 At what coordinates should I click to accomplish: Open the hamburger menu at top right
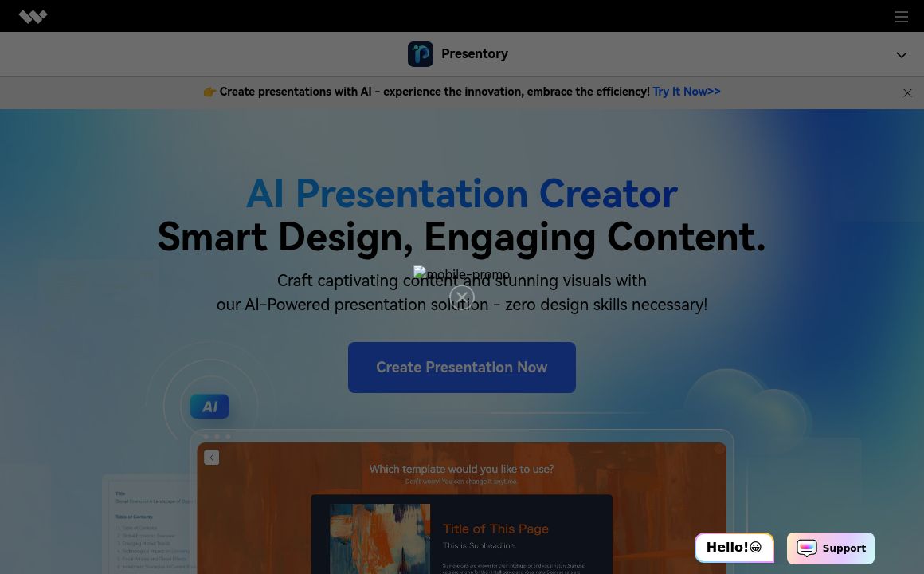(x=901, y=17)
